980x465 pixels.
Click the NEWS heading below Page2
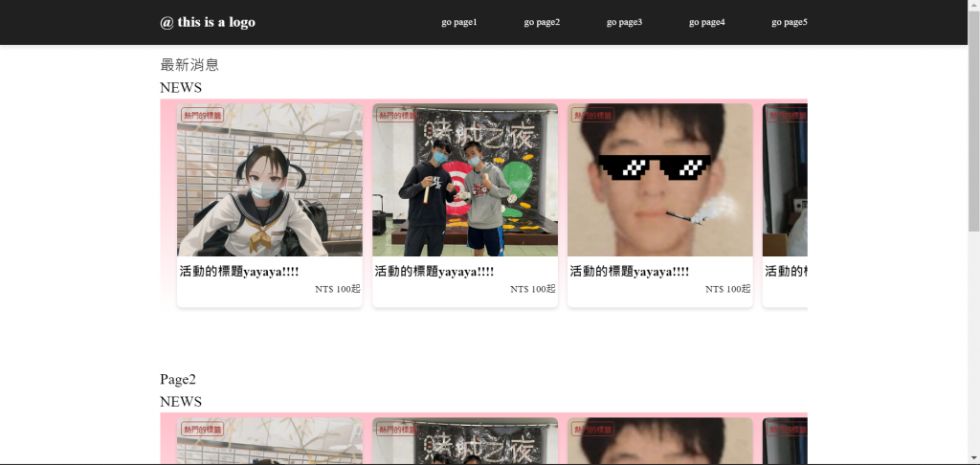point(181,402)
